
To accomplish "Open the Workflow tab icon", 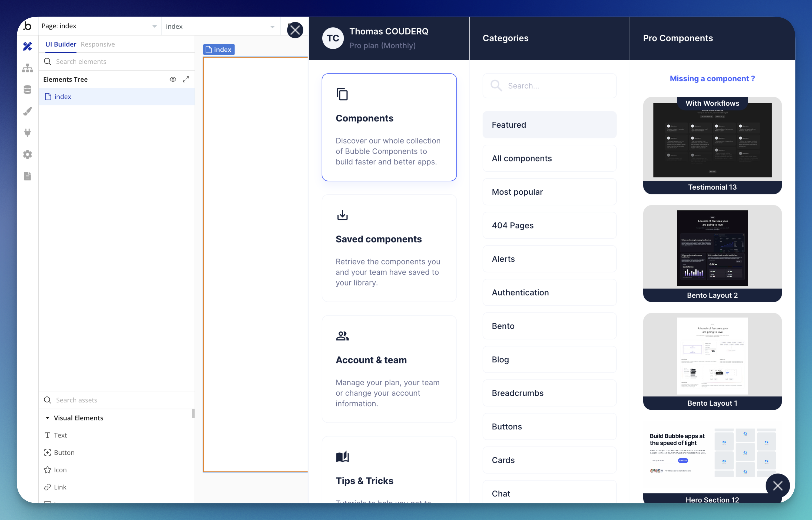I will pyautogui.click(x=28, y=68).
